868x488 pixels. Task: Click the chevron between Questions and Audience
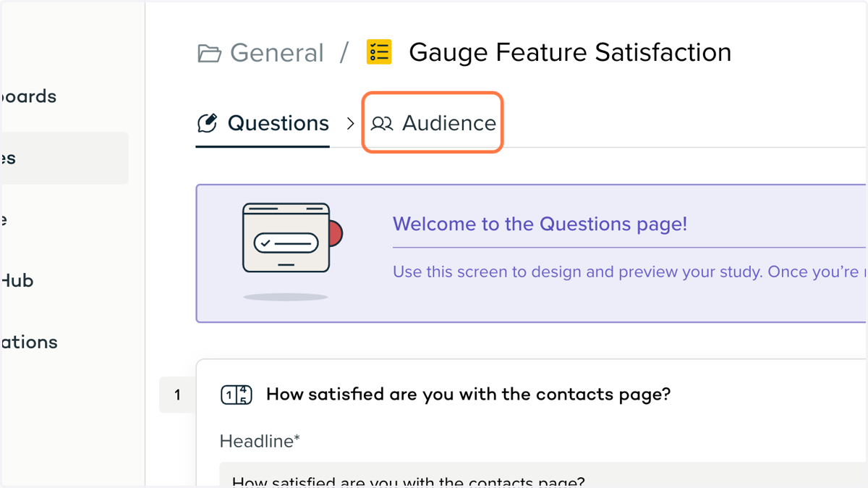click(x=350, y=124)
